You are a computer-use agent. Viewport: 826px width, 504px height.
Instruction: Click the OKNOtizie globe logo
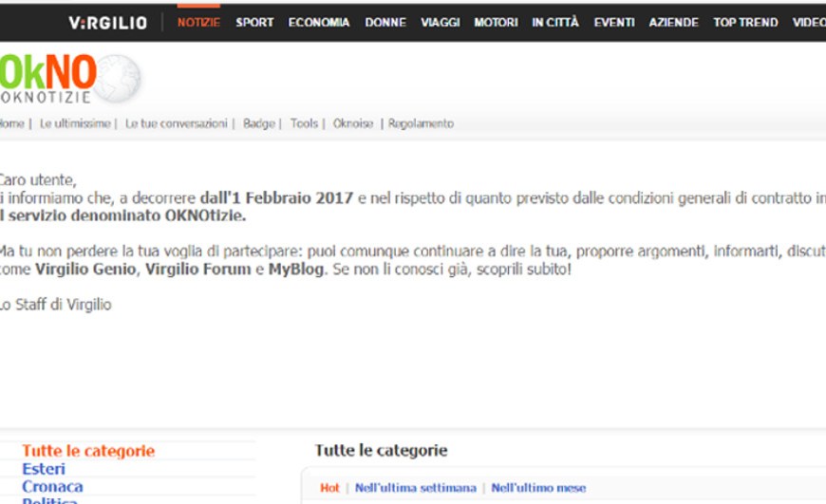68,78
